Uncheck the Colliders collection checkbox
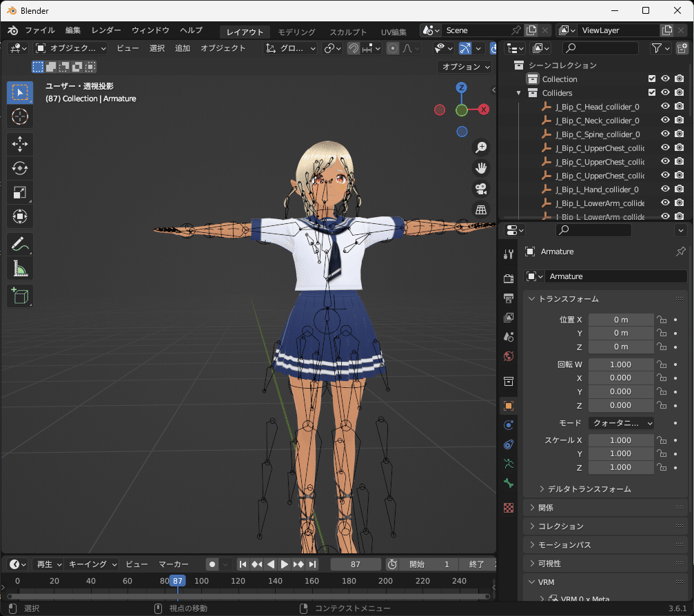Viewport: 694px width, 616px height. point(652,93)
